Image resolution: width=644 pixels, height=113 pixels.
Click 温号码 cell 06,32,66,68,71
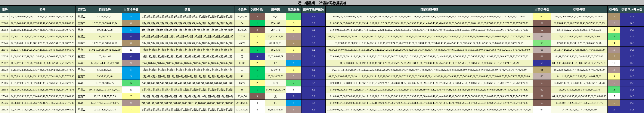tap(275, 56)
